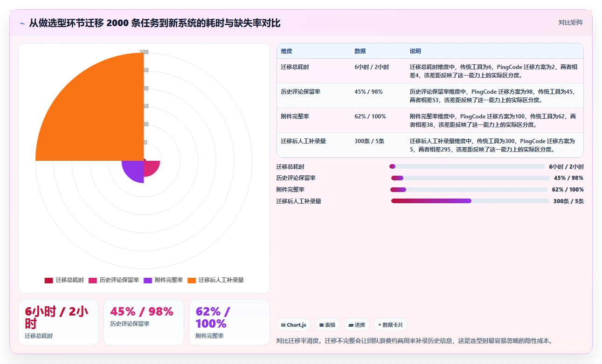Viewport: 602px width, 364px height.
Task: Click the 300条 / 5条 table data cell
Action: click(369, 141)
